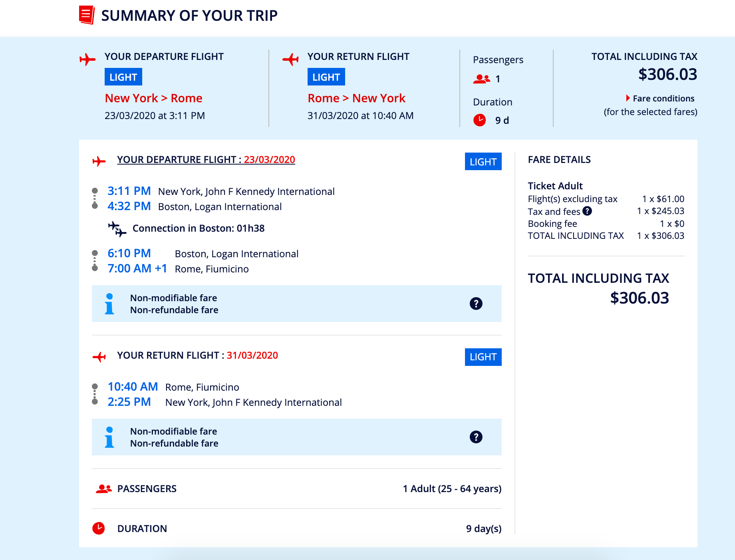Click the red clock icon beside 9 d
The image size is (735, 560).
pyautogui.click(x=479, y=120)
